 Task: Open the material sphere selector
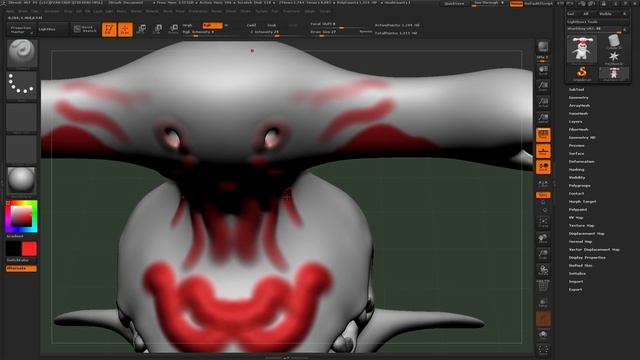[x=22, y=180]
